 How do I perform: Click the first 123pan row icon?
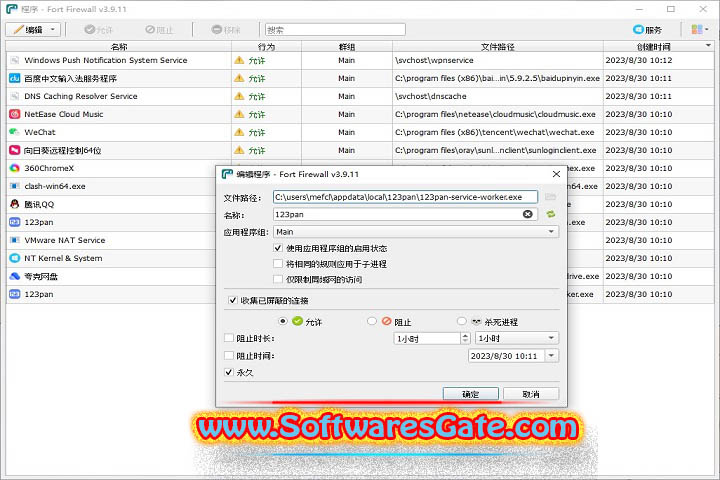coord(15,222)
